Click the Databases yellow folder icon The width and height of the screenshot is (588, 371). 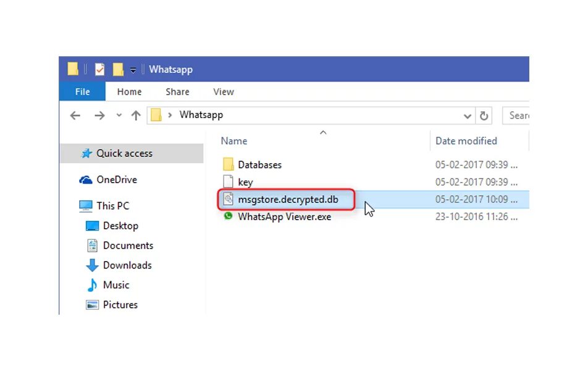coord(228,164)
